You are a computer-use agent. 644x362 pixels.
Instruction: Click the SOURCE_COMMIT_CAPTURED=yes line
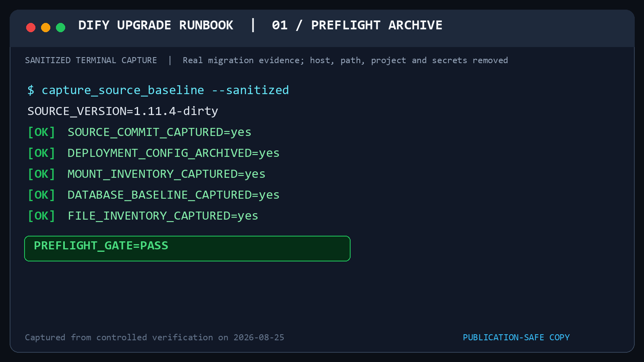159,132
